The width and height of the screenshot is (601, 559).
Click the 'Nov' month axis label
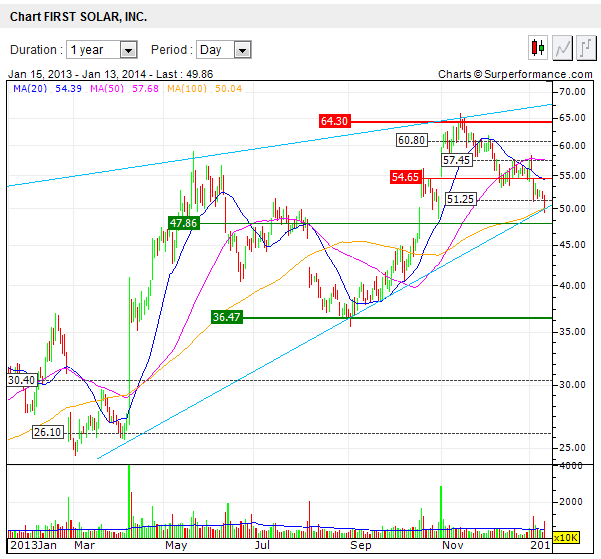(x=453, y=545)
